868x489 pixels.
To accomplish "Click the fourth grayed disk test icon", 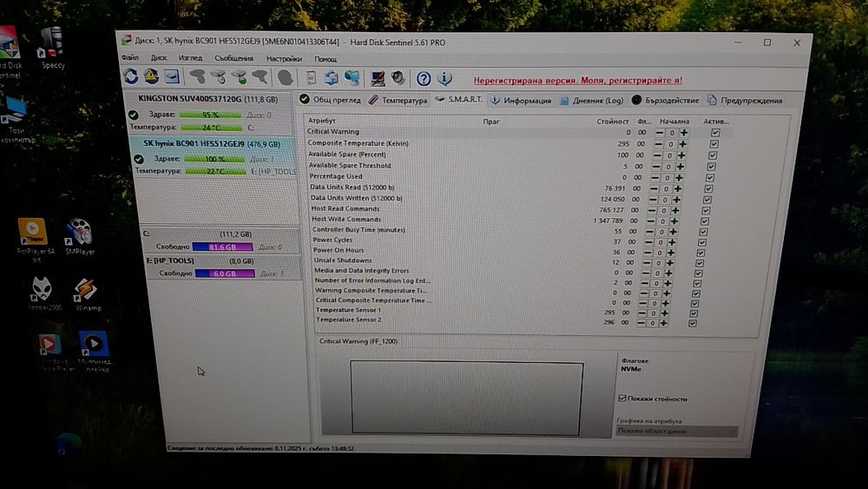I will pyautogui.click(x=260, y=77).
